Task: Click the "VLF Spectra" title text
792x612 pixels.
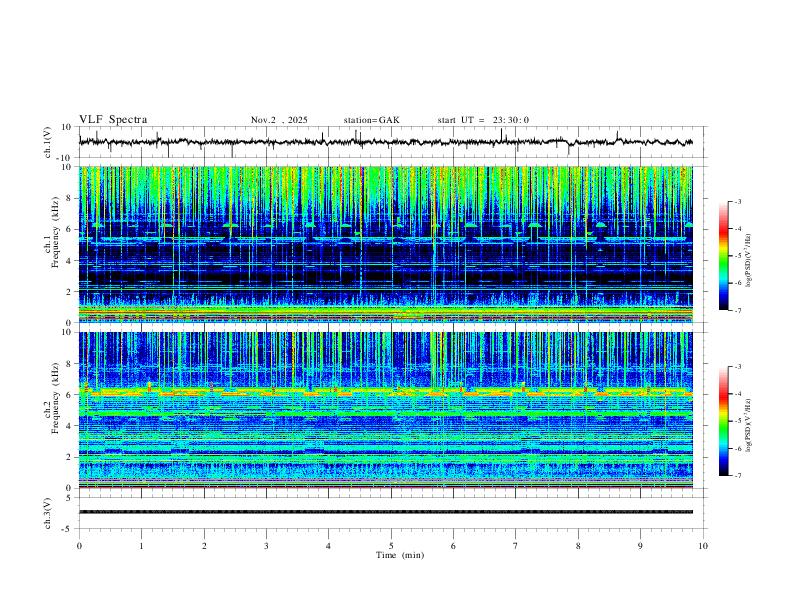Action: coord(113,120)
